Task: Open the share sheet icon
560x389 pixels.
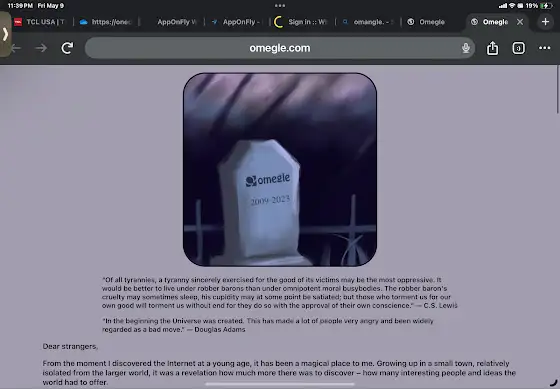Action: [x=492, y=48]
